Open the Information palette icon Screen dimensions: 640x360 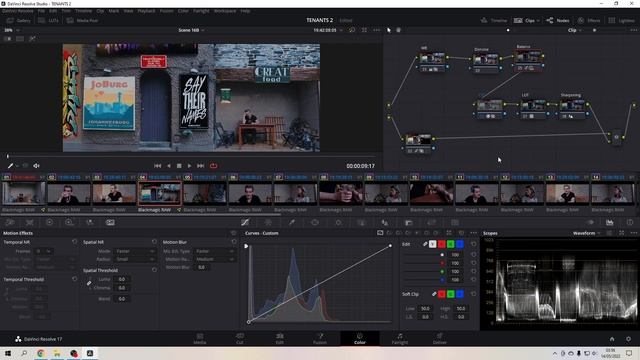click(x=630, y=222)
